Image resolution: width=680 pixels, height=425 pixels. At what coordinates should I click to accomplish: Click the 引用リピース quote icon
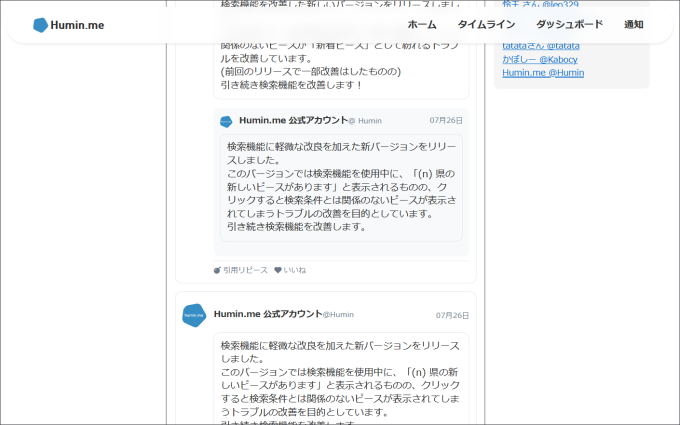click(x=217, y=270)
